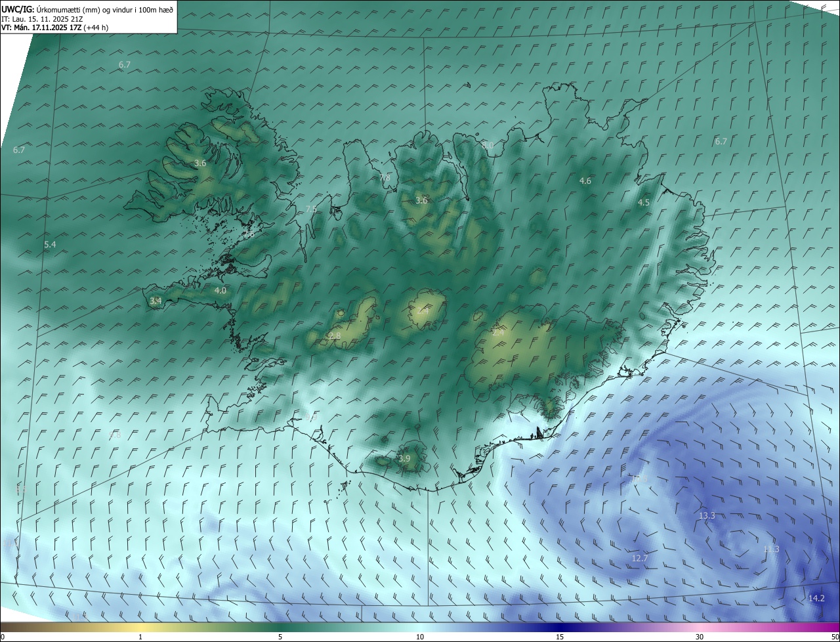Click the 4.5 value label in the east
This screenshot has height=642, width=840.
(x=644, y=203)
